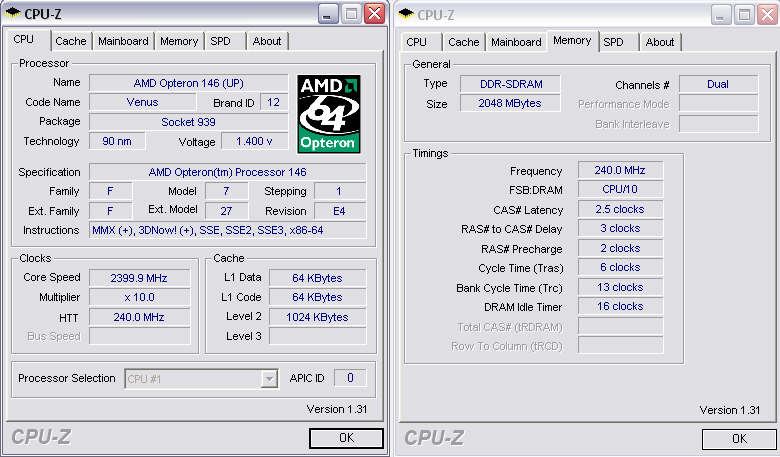Screen dimensions: 780x457
Task: Click the memory Frequency value 240.0 MHz
Action: (620, 170)
